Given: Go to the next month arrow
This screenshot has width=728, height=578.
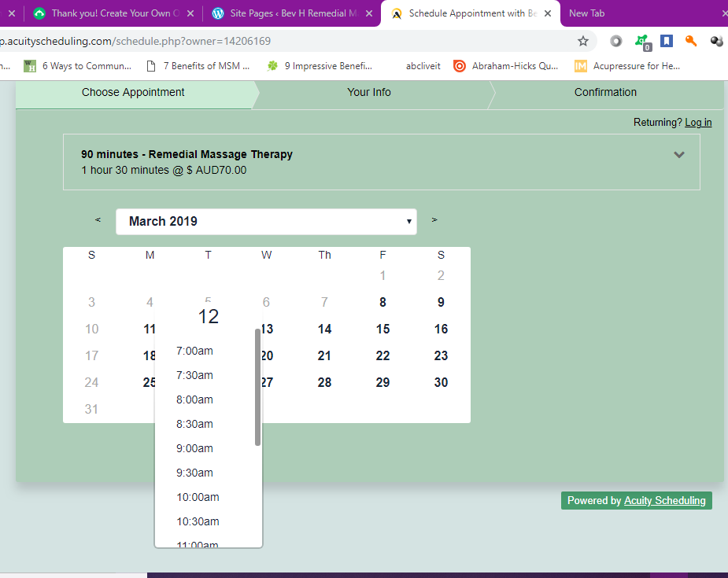Looking at the screenshot, I should tap(434, 220).
